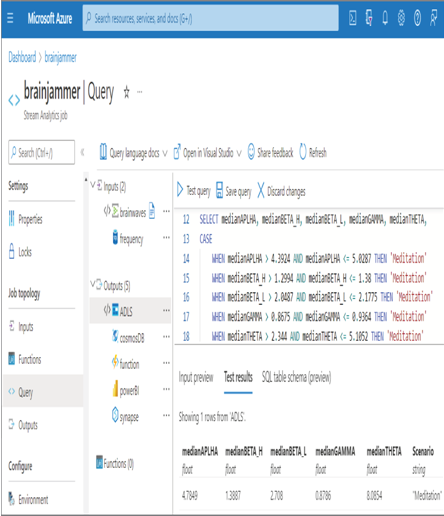The height and width of the screenshot is (516, 444).
Task: Open more options for cosmosDB output
Action: [x=166, y=337]
